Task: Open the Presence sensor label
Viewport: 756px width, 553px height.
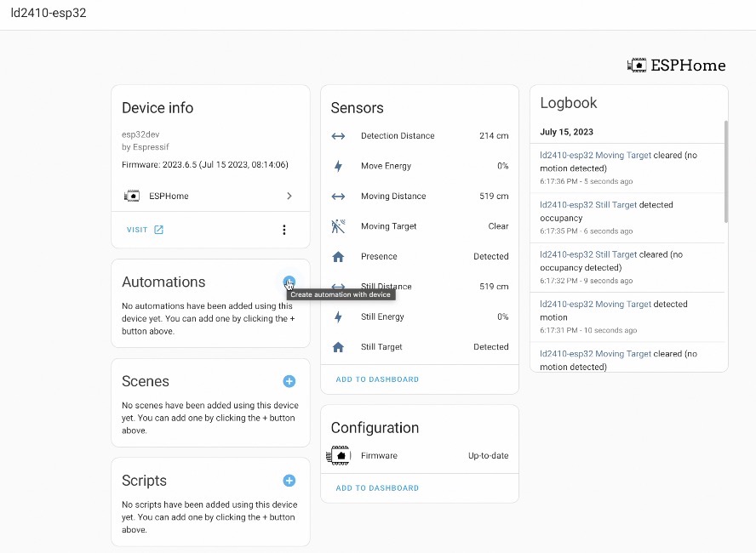Action: click(x=379, y=256)
